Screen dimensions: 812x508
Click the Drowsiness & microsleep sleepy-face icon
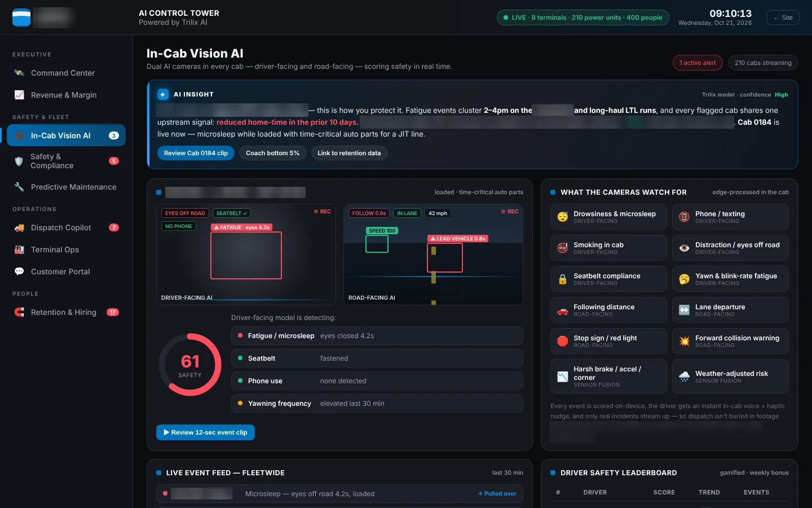tap(563, 217)
